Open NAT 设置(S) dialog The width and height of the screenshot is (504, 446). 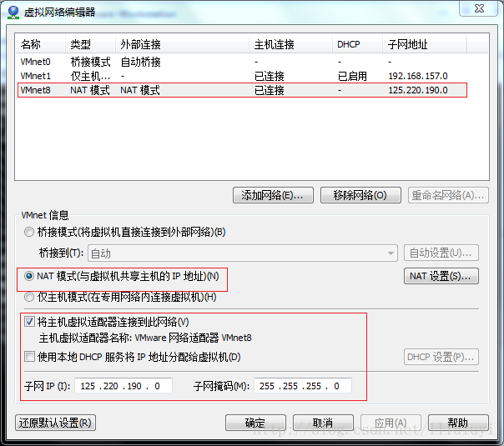point(441,276)
